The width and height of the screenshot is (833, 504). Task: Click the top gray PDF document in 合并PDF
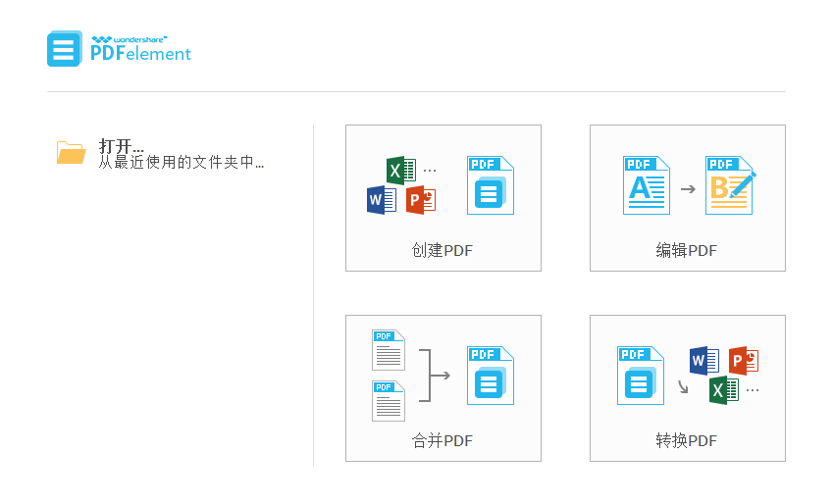click(389, 350)
